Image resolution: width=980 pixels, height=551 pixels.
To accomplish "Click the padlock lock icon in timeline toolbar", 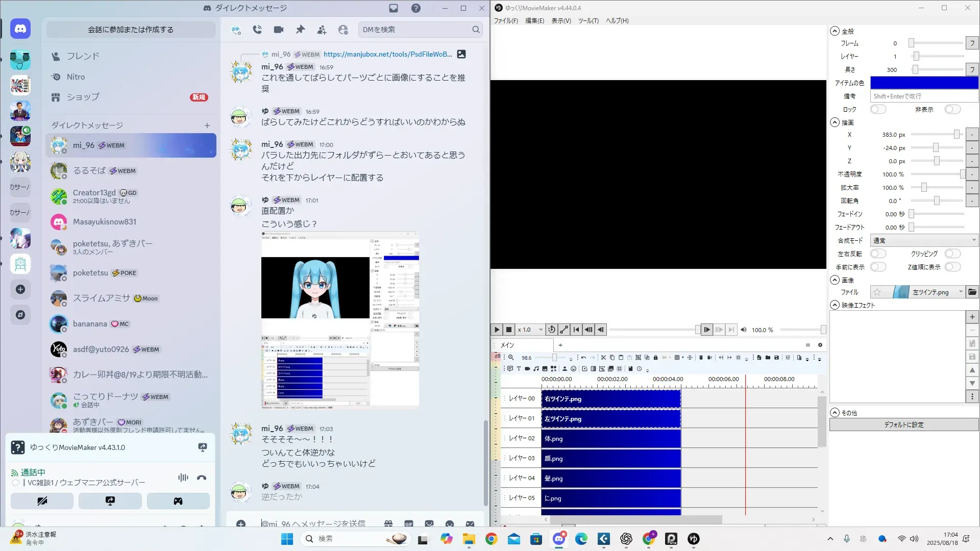I will (655, 358).
